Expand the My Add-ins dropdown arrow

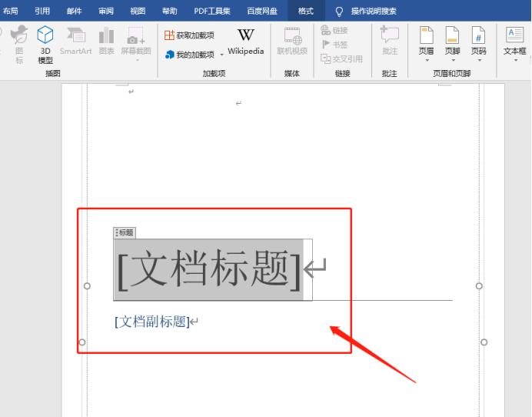tap(221, 55)
